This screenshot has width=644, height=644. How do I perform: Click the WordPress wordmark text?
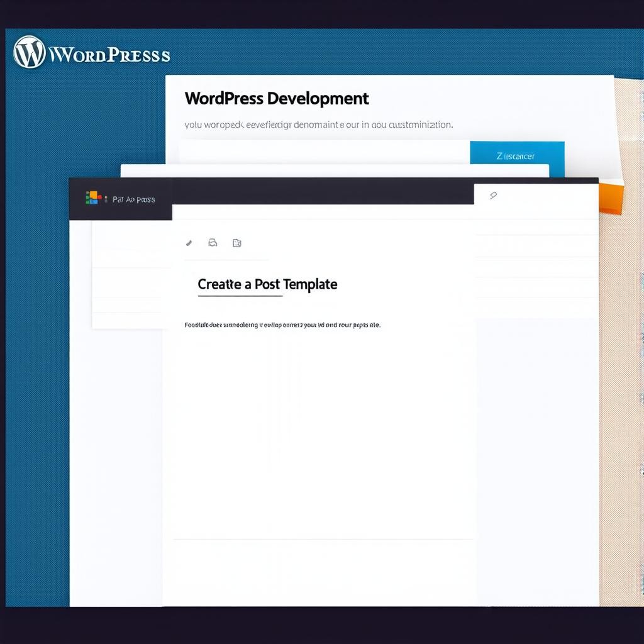(x=109, y=55)
